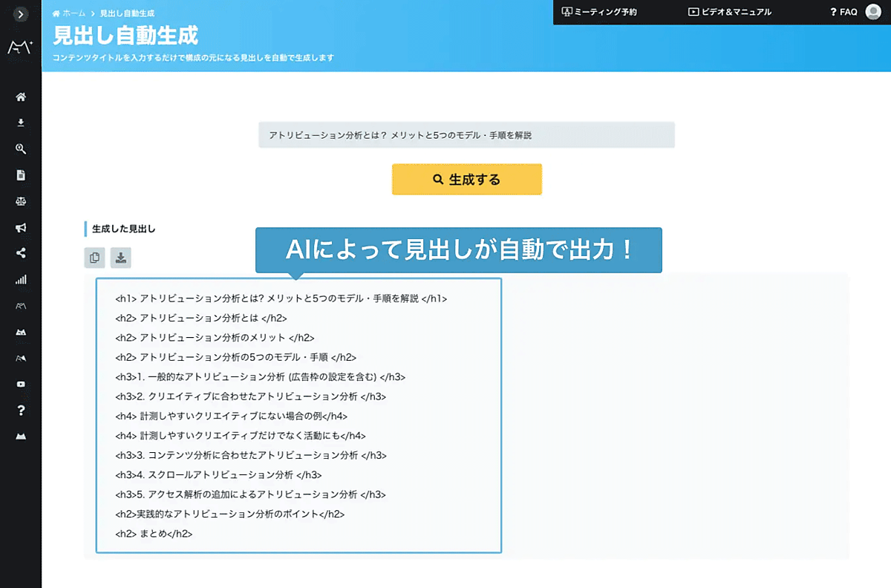This screenshot has height=588, width=891.
Task: Open ビデオ＆マニュアル in the top bar
Action: (x=730, y=12)
